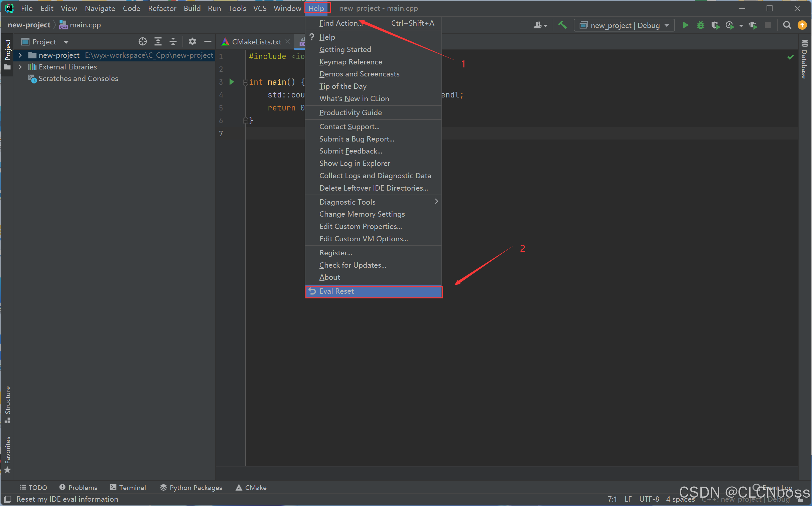
Task: Click the locate file crosshair icon
Action: click(x=143, y=41)
